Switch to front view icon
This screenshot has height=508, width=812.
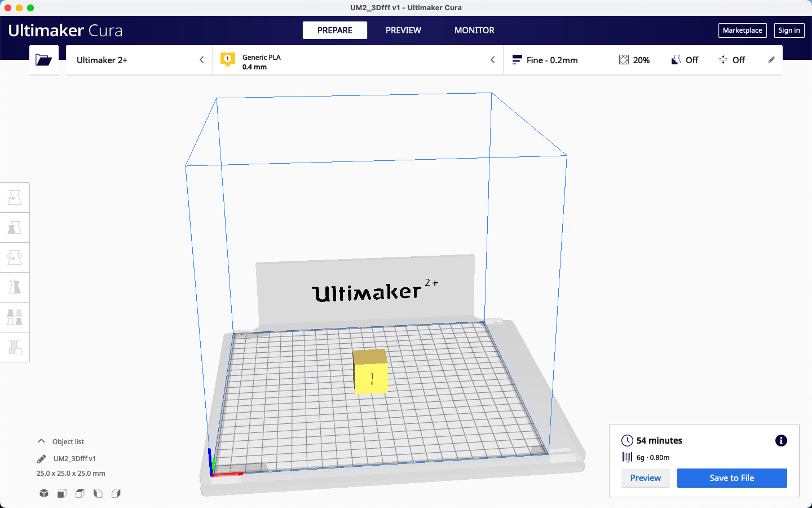coord(62,493)
